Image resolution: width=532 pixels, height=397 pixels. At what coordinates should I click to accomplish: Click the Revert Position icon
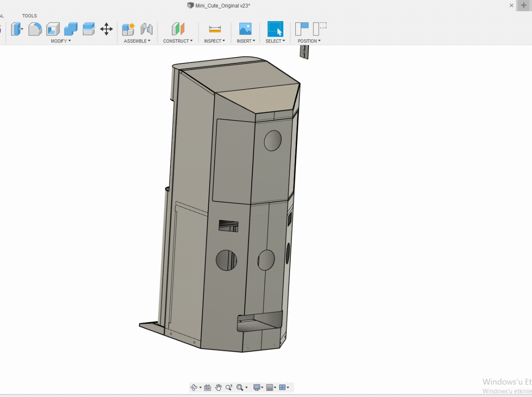point(320,29)
